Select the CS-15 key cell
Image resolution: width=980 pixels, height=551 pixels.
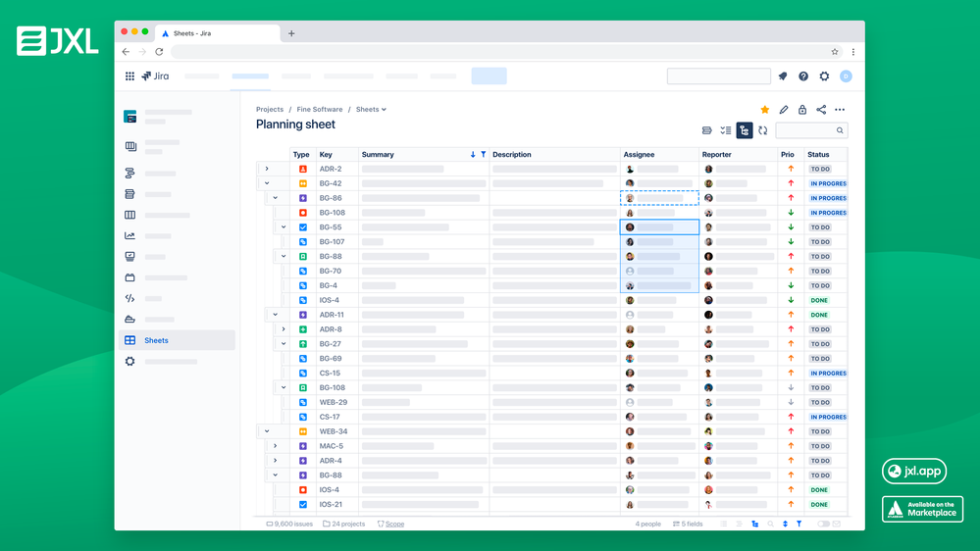(337, 373)
